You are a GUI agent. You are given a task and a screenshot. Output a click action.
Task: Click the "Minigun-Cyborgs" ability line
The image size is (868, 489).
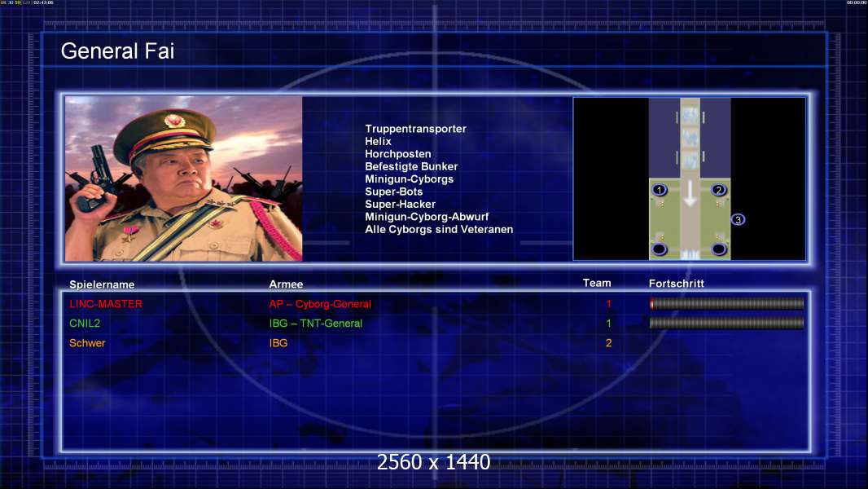tap(409, 178)
